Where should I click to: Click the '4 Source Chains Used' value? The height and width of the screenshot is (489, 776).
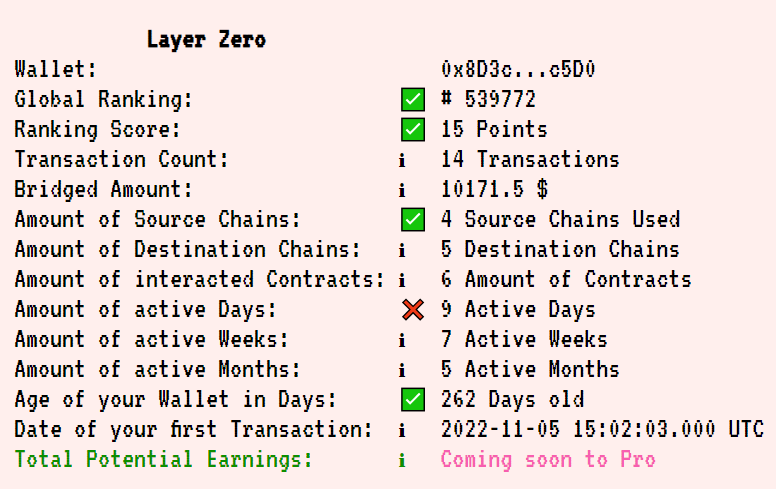click(x=560, y=220)
